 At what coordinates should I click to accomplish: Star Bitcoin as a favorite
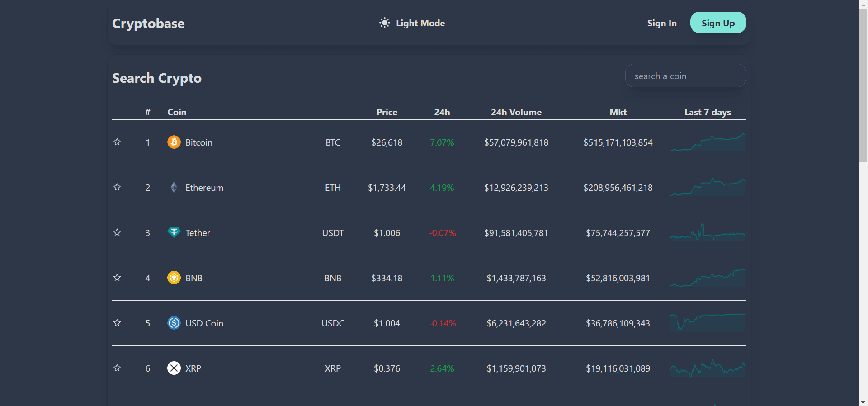117,142
